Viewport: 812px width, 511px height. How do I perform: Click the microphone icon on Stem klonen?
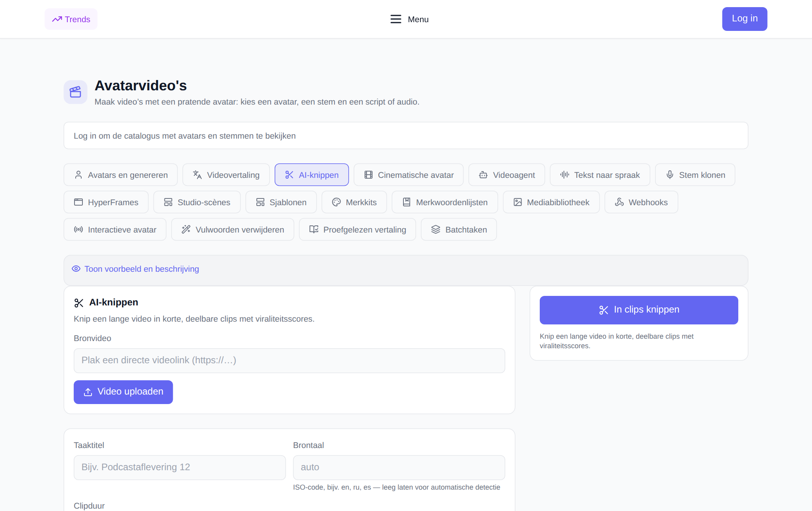pyautogui.click(x=670, y=175)
